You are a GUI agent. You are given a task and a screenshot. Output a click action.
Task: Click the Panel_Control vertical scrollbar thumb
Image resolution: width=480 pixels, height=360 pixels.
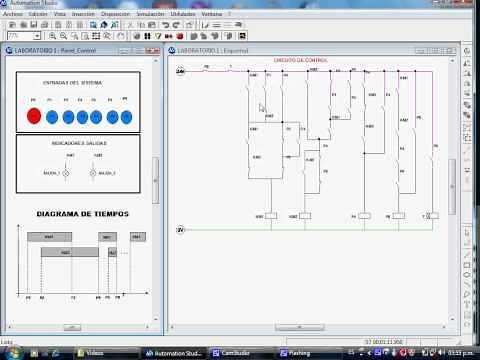155,180
